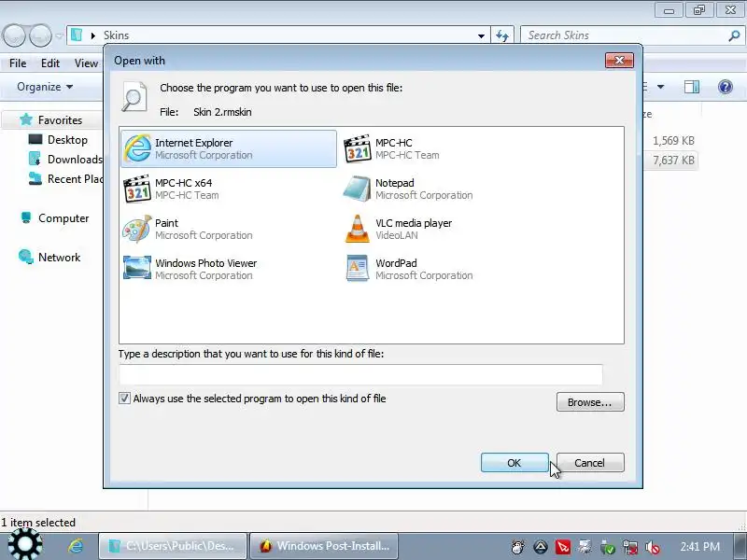The width and height of the screenshot is (747, 560).
Task: Close the Open with dialog
Action: [x=619, y=60]
